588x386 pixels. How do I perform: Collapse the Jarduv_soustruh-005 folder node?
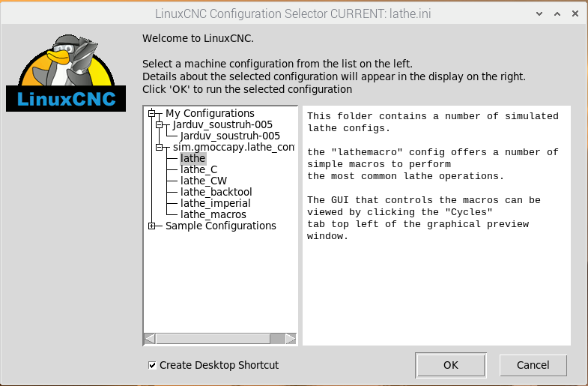(160, 125)
